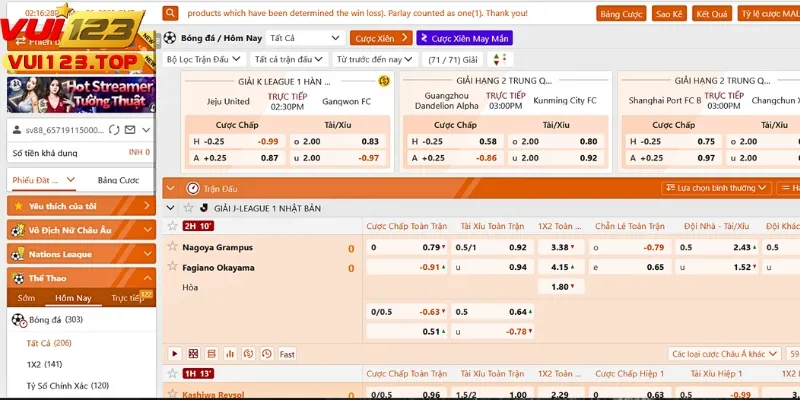Click the clock icon beside Trận Đấu
This screenshot has height=400, width=800.
[x=192, y=188]
